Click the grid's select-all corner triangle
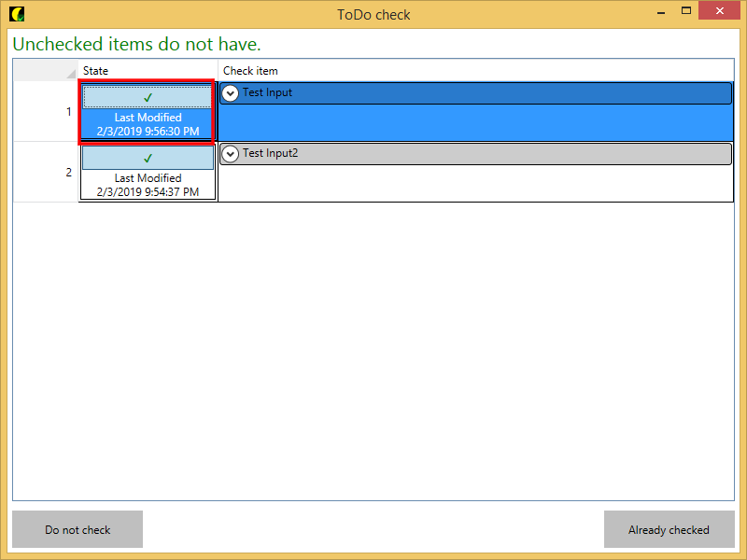Image resolution: width=747 pixels, height=560 pixels. pos(70,74)
